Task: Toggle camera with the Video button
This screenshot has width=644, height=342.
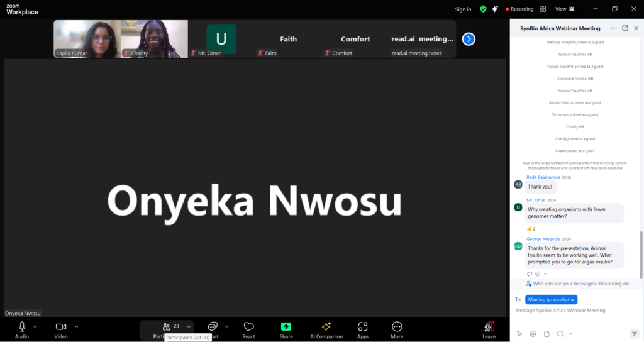Action: 61,329
